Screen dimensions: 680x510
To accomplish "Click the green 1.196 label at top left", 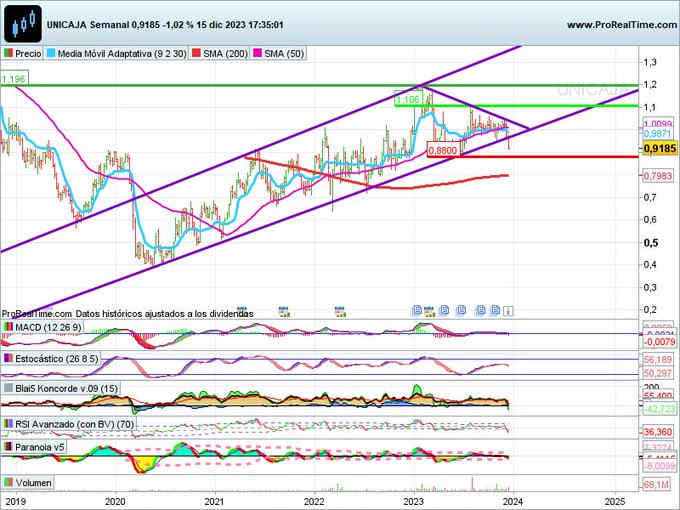I will [14, 79].
